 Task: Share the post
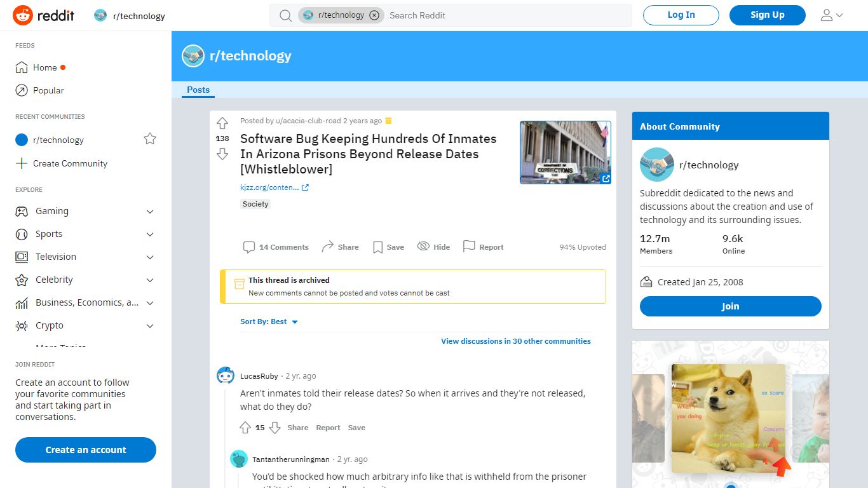(340, 247)
